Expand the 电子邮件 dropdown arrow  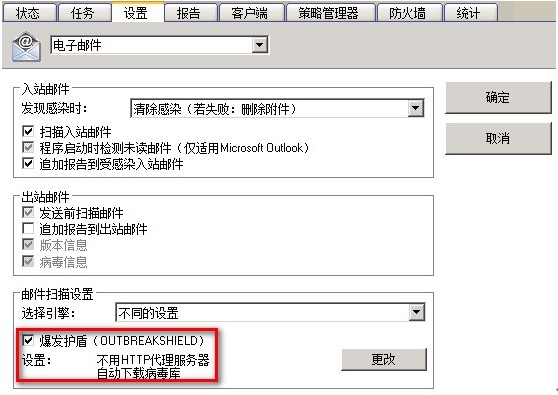pyautogui.click(x=259, y=45)
